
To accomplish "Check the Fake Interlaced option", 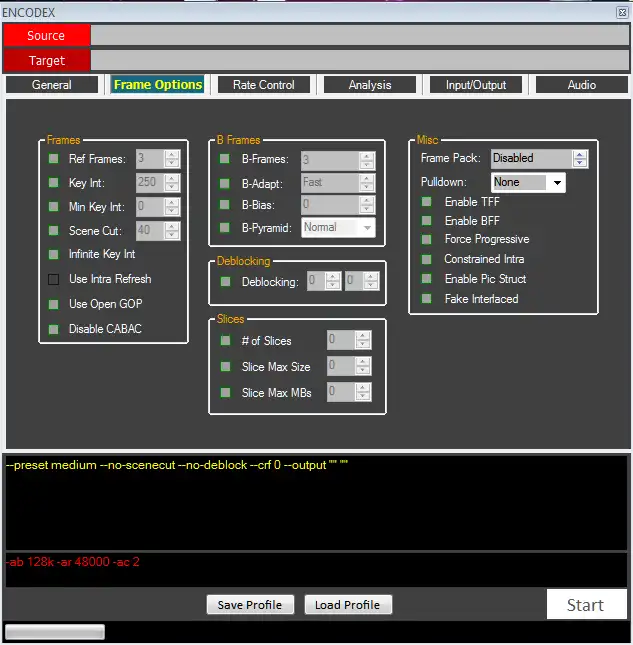I will pyautogui.click(x=427, y=299).
